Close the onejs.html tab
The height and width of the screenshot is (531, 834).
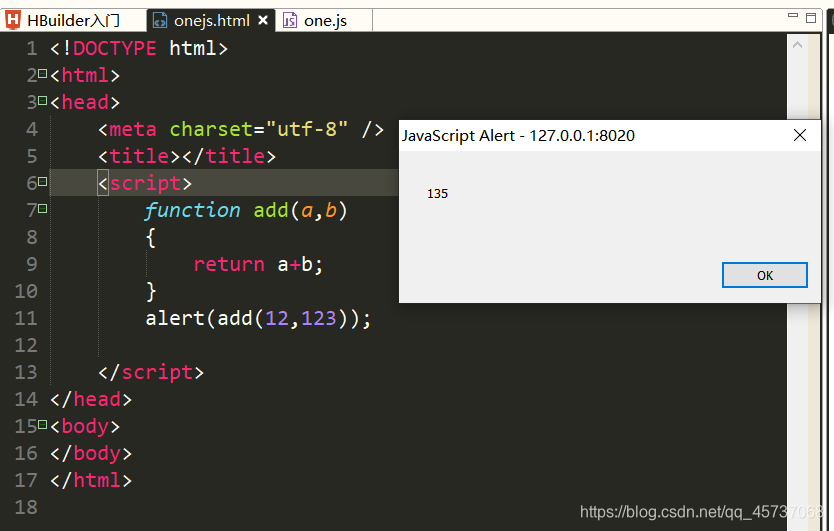(263, 20)
